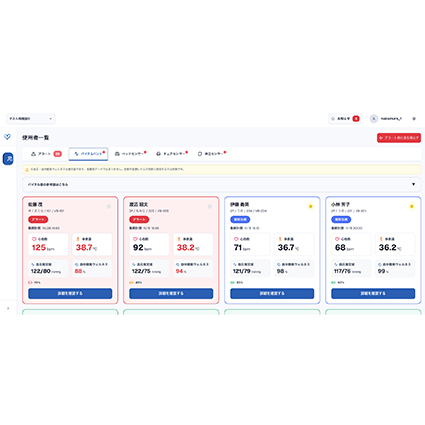
Task: Click heart rate icon above 71 bpm
Action: point(236,239)
